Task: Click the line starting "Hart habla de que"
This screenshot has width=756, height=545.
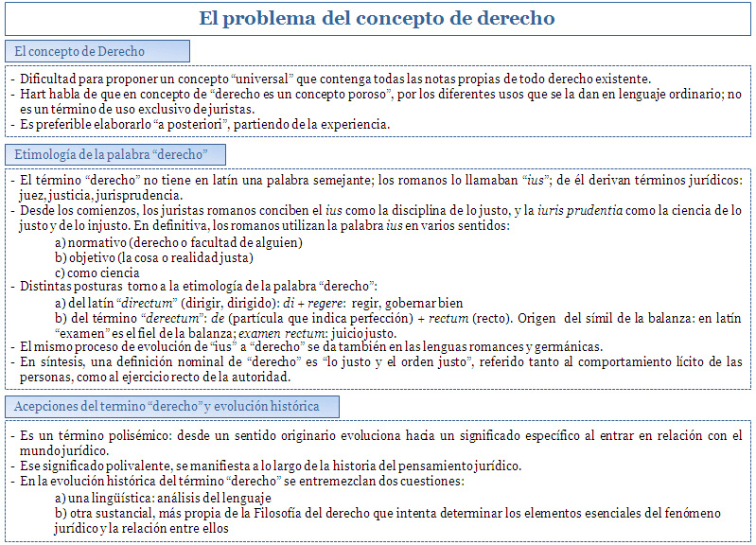Action: pos(378,95)
